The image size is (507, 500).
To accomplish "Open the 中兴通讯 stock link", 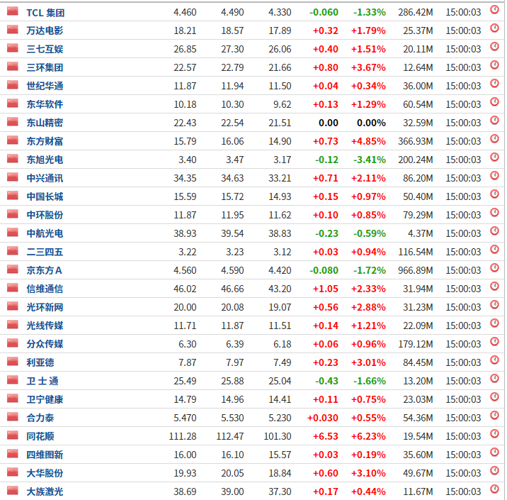I will [45, 178].
